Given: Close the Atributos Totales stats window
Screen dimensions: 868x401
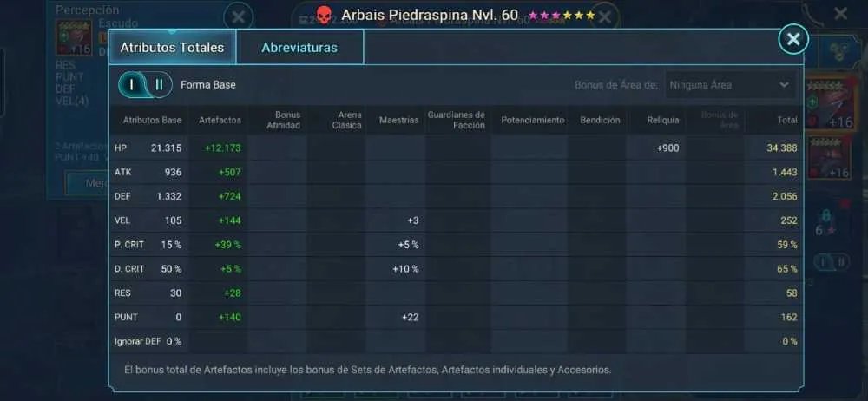Looking at the screenshot, I should [793, 39].
